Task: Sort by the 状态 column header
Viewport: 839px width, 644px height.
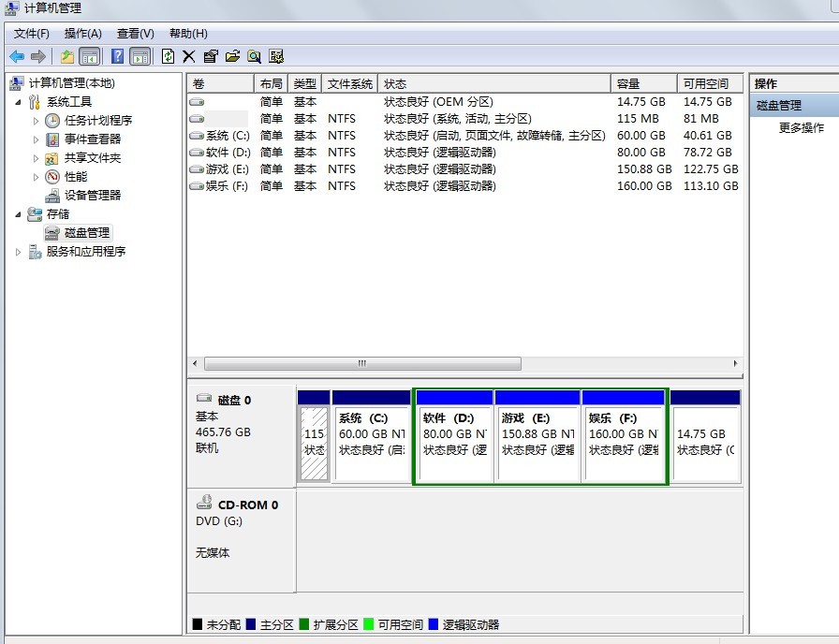Action: pos(494,84)
